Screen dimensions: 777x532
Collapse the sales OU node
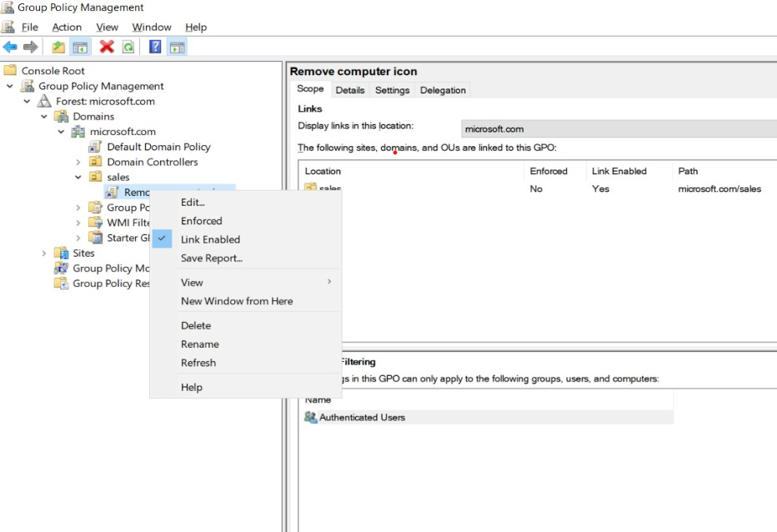[78, 177]
